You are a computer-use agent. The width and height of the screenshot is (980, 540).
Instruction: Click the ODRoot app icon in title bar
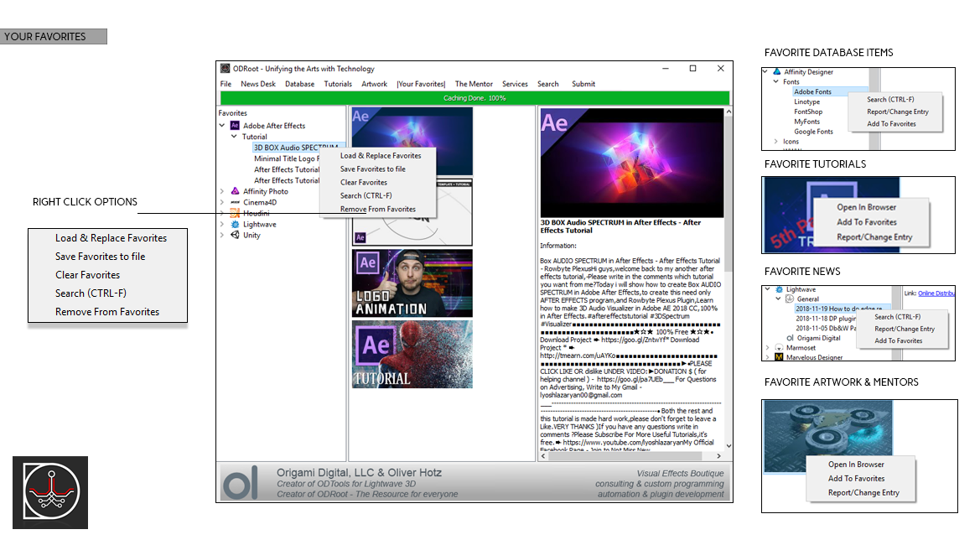[x=225, y=69]
